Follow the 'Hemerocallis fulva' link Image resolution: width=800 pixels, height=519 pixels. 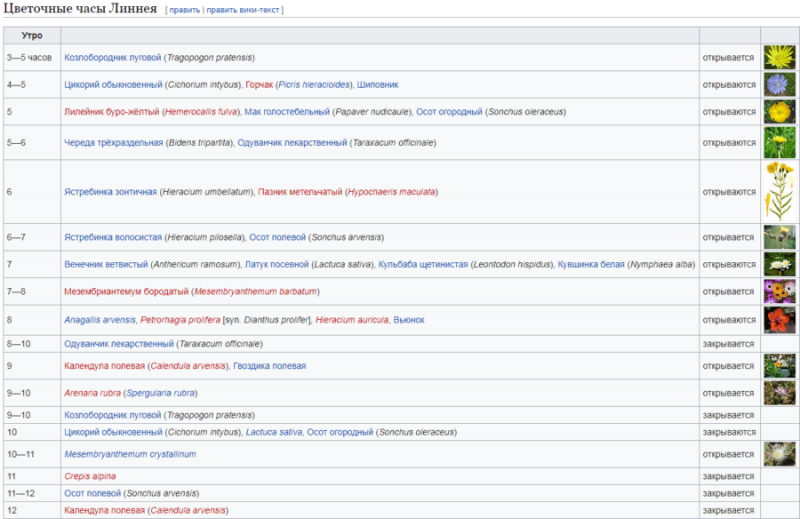(x=201, y=112)
